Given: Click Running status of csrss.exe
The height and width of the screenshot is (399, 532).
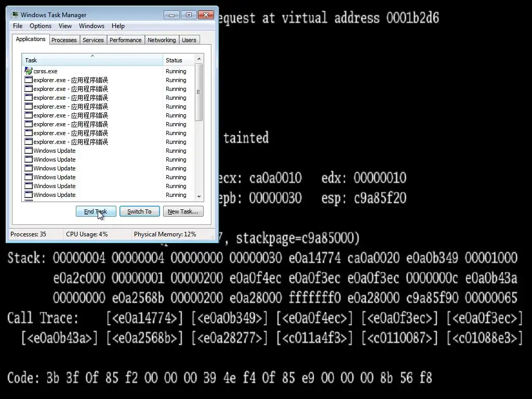Looking at the screenshot, I should (x=176, y=71).
